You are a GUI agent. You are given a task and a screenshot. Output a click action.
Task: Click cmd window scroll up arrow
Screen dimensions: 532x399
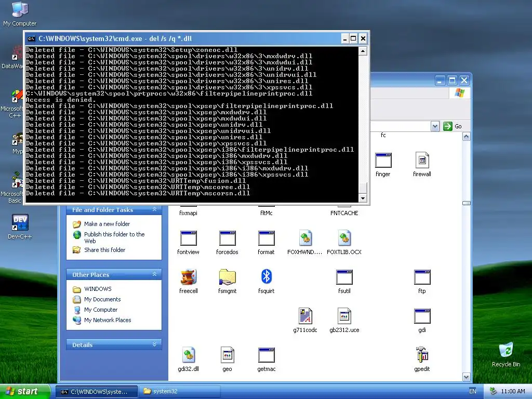363,51
